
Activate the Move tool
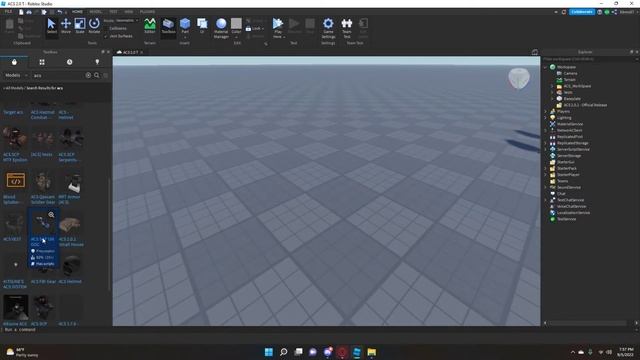66,27
